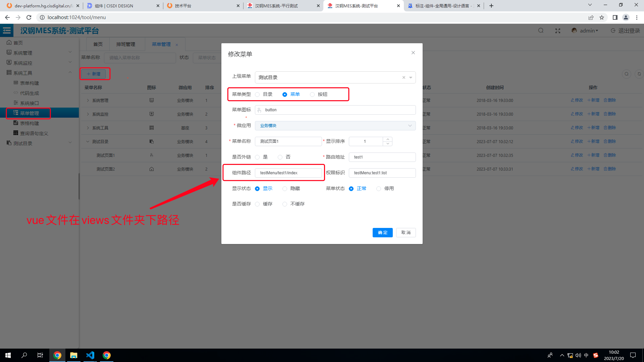Set menu status to 停用
Viewport: 644px width, 362px height.
pyautogui.click(x=379, y=189)
